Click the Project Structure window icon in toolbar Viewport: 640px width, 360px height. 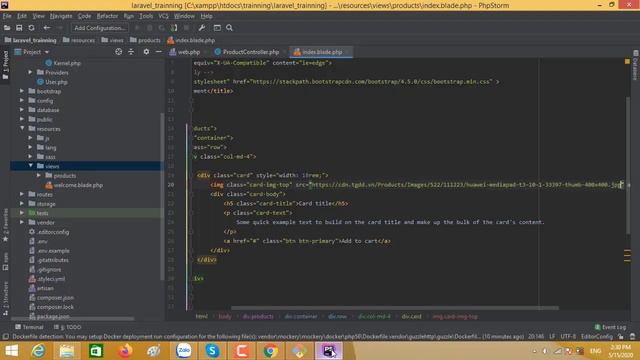point(217,28)
